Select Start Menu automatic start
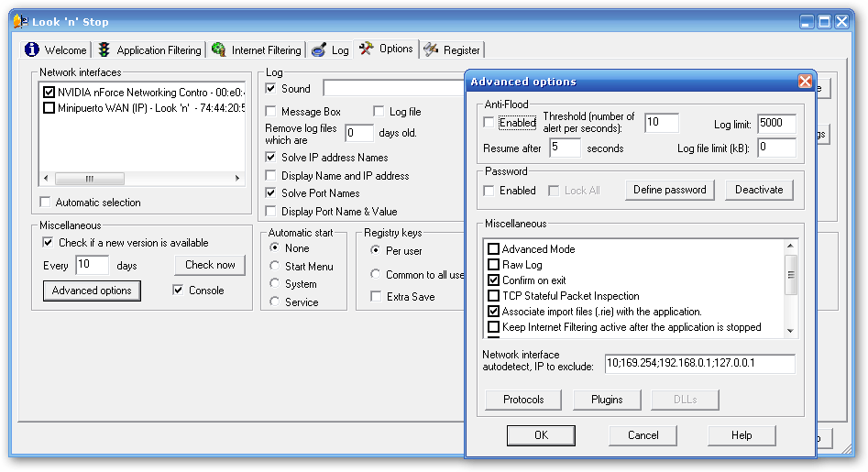Screen dimensions: 868x472 275,266
